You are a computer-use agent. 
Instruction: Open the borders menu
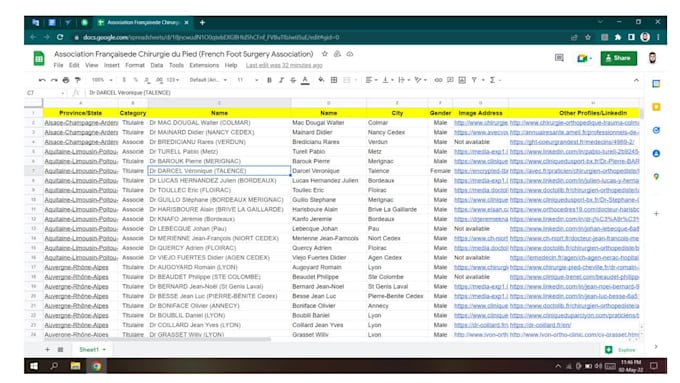click(334, 80)
